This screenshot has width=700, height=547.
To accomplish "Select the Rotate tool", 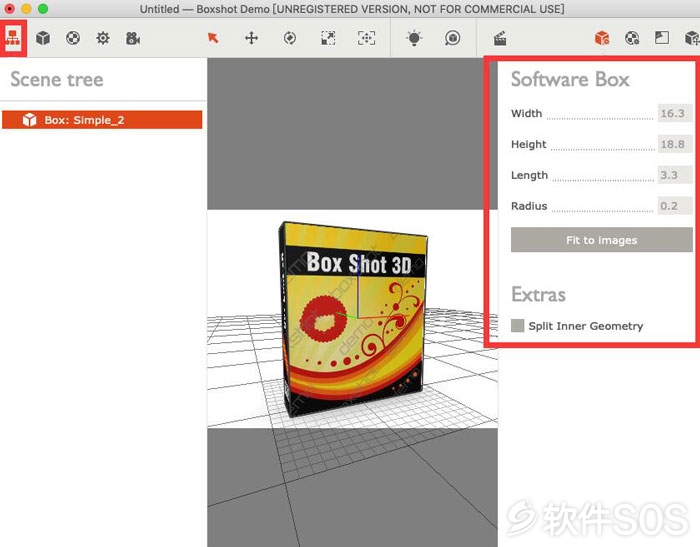I will 290,38.
